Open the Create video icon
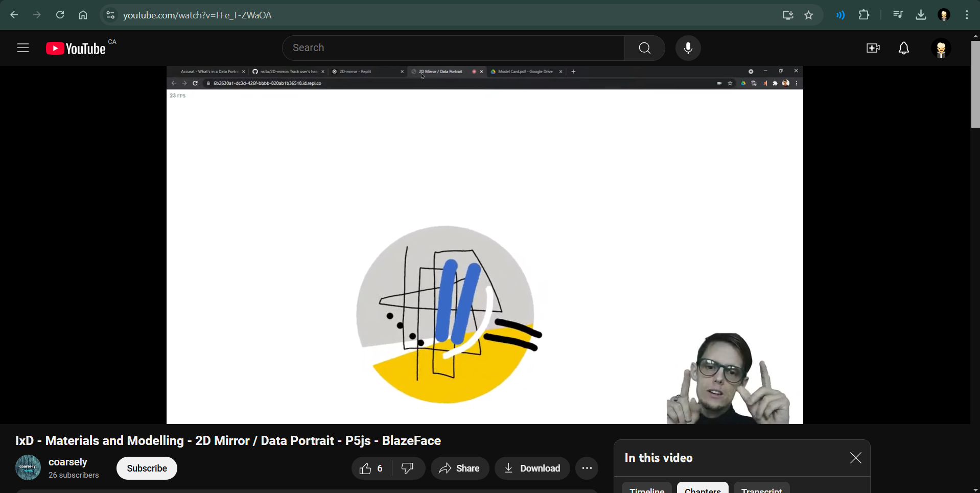 (873, 49)
